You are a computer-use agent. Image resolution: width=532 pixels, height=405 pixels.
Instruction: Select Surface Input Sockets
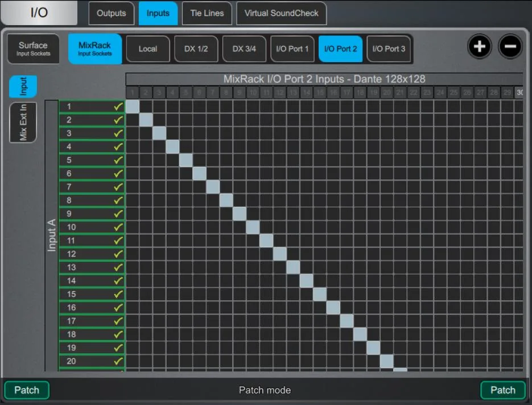(x=33, y=48)
